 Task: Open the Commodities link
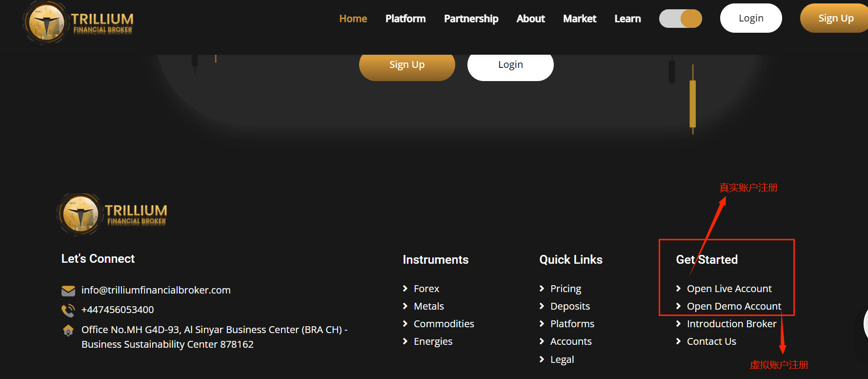[444, 324]
